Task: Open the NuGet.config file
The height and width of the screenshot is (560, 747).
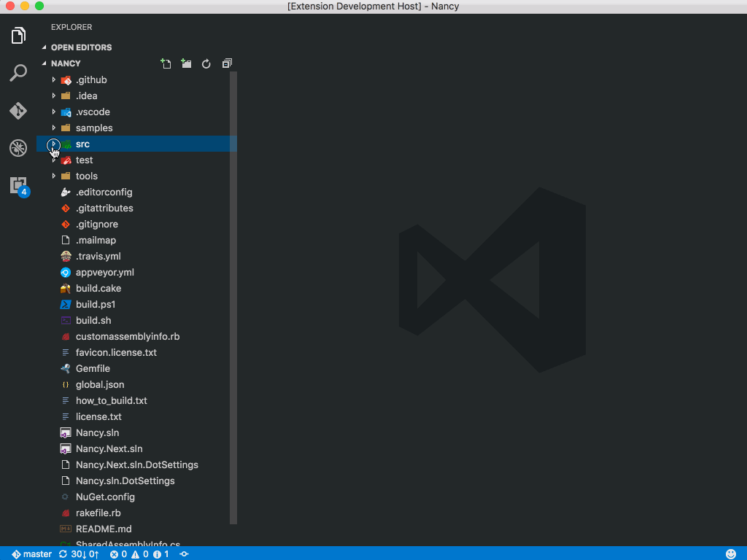Action: click(136, 497)
